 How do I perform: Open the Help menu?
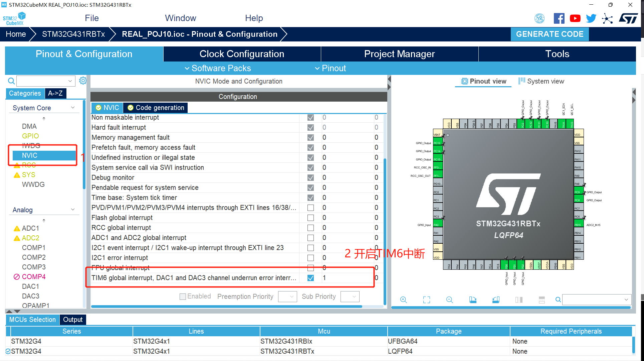[254, 18]
